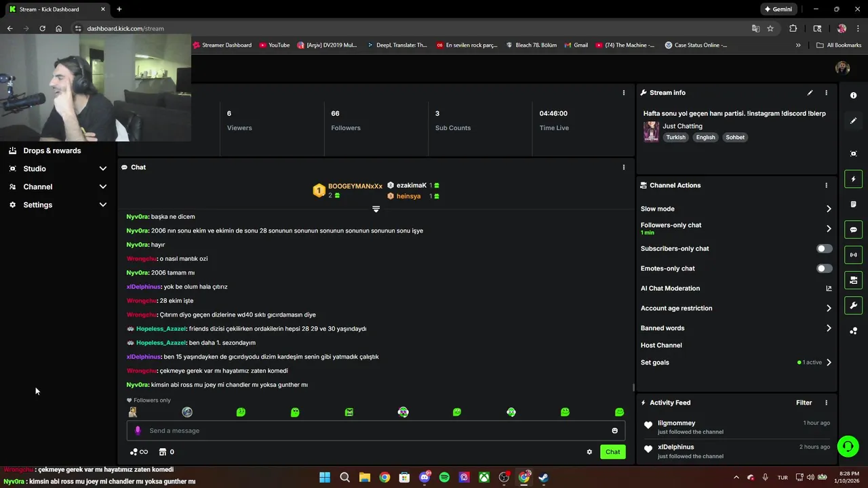Click username BOOGEYMANxXx on leaderboard
Viewport: 868px width, 488px height.
pyautogui.click(x=355, y=186)
